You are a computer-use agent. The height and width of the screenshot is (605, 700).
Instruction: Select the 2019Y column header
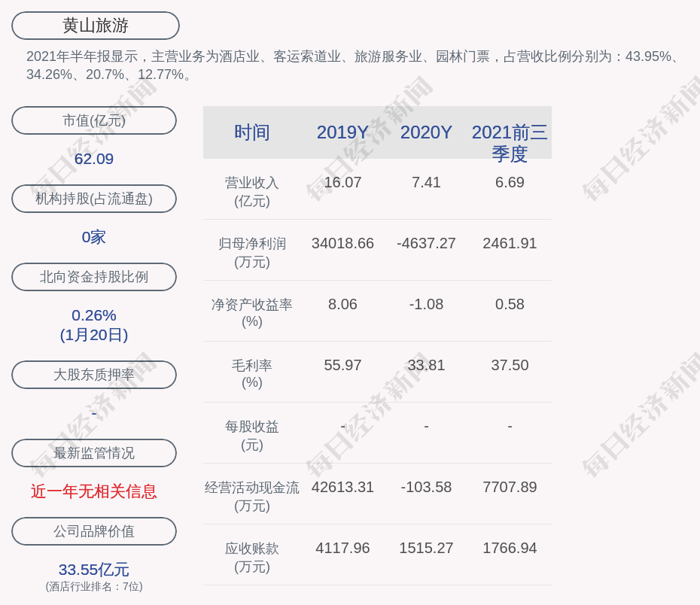tap(342, 132)
